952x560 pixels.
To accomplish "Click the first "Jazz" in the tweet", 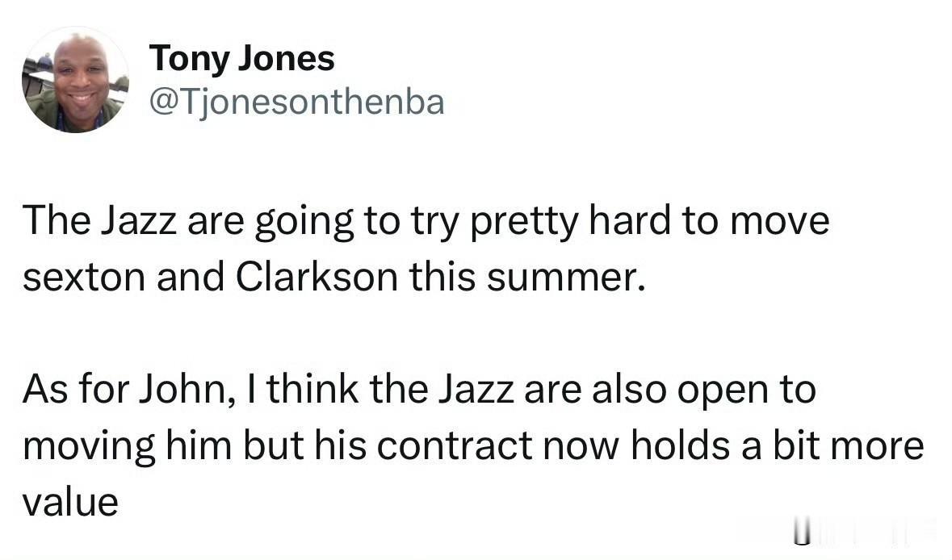I will [138, 221].
